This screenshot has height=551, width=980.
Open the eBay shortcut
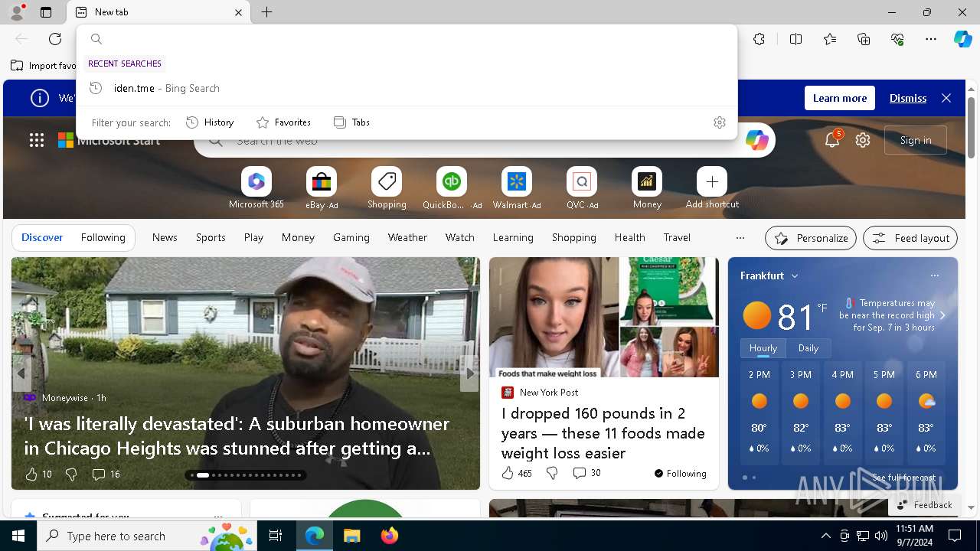coord(322,188)
